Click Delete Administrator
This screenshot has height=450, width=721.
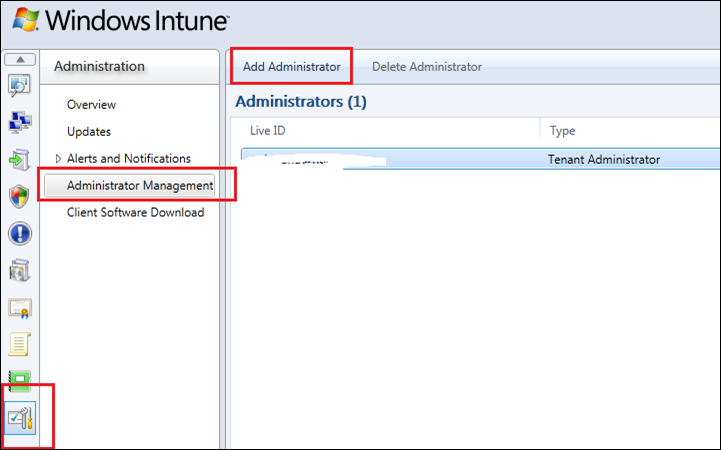point(427,67)
